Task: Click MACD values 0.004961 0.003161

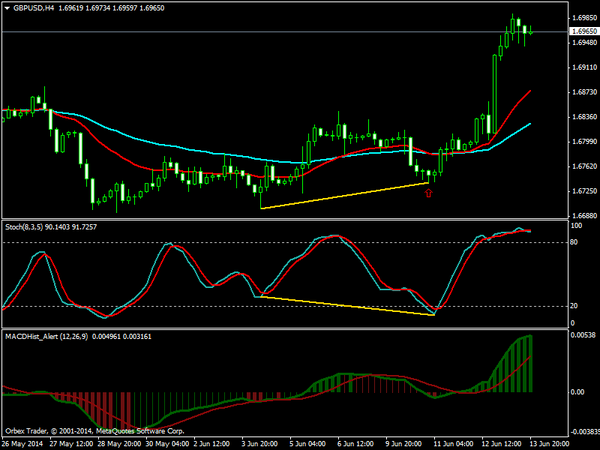Action: click(x=122, y=336)
